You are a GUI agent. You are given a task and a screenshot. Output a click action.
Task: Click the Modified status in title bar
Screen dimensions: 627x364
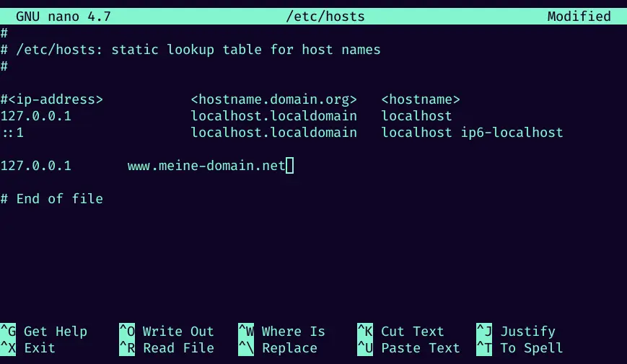579,17
